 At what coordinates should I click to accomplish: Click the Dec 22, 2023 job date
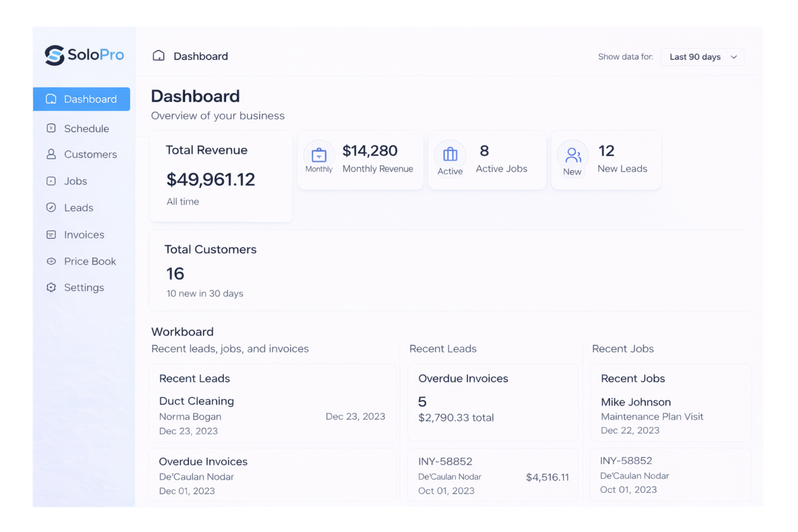(x=630, y=430)
